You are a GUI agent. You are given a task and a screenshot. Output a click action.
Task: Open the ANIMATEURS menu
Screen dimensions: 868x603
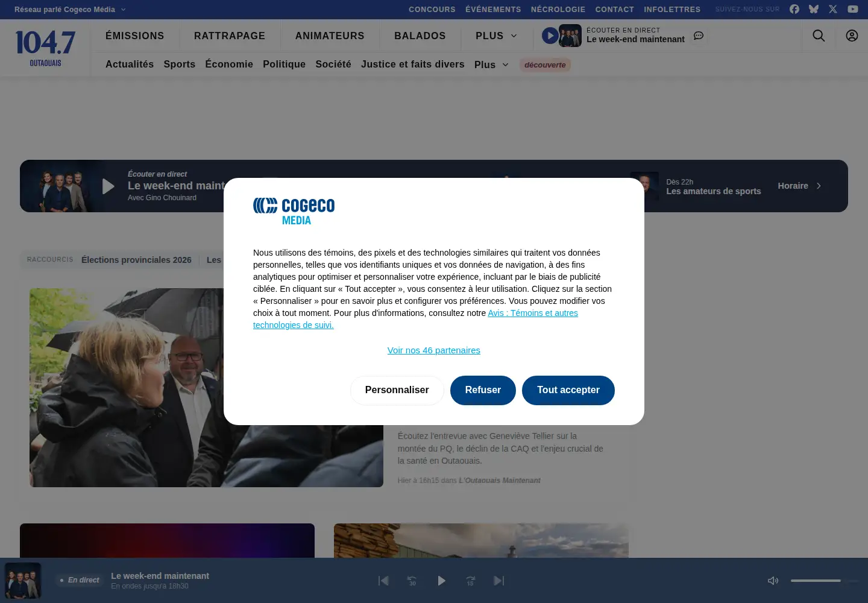click(330, 36)
